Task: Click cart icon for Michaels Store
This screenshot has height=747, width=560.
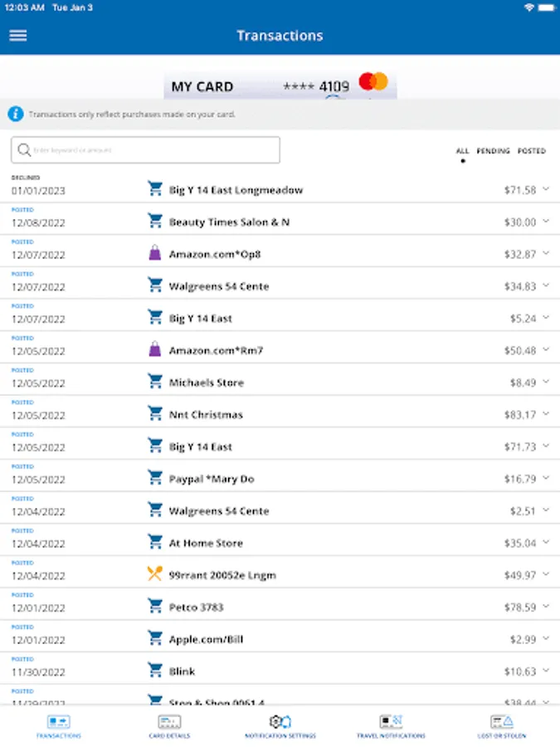Action: pyautogui.click(x=155, y=381)
